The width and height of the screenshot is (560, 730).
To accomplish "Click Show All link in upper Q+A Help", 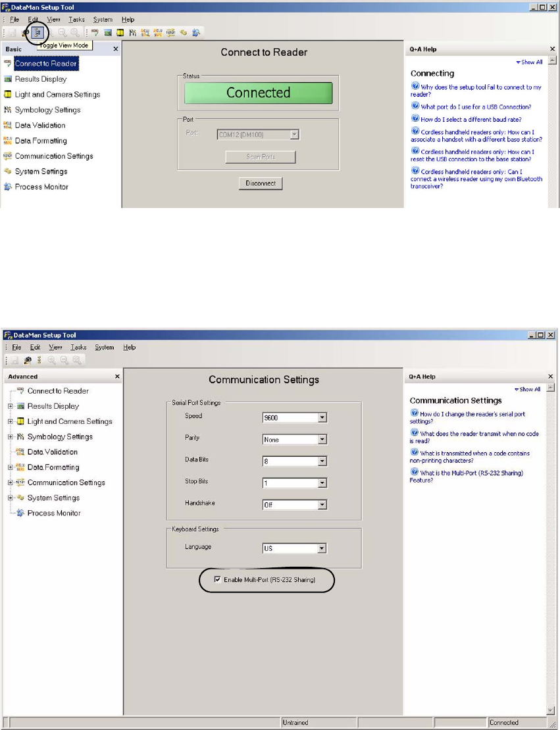I will coord(529,62).
